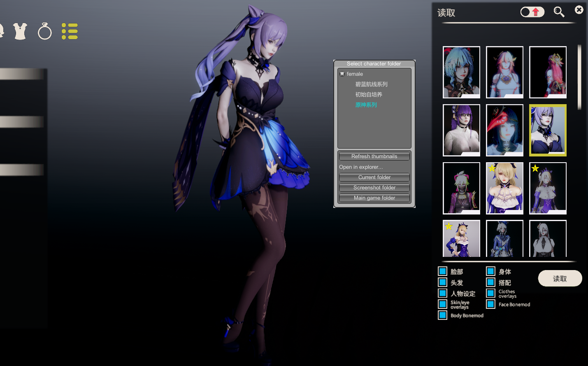Toggle the Skin/eye overlays checkbox
The image size is (588, 366).
(443, 304)
